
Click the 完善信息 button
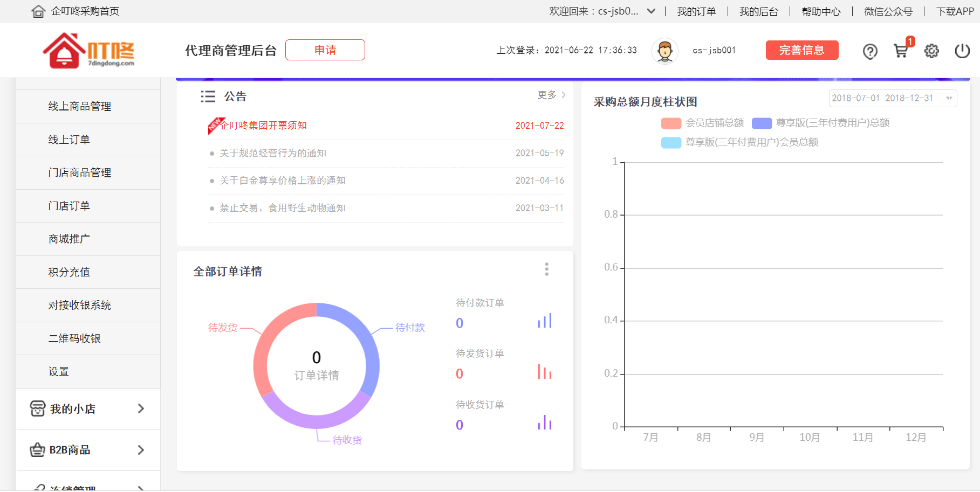coord(802,50)
